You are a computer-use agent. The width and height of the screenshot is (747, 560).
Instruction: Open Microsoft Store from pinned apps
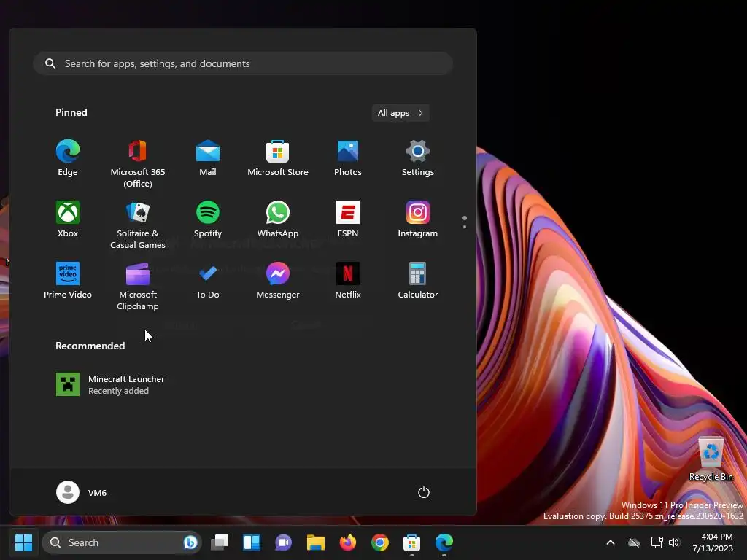[278, 158]
